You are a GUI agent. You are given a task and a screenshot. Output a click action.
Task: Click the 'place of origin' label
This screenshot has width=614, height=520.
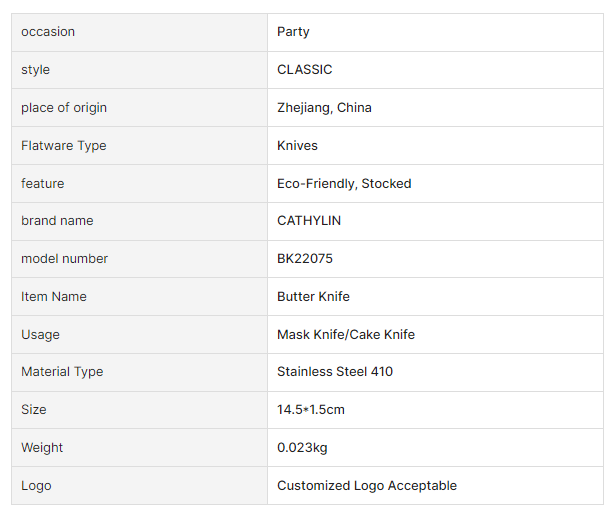[64, 108]
